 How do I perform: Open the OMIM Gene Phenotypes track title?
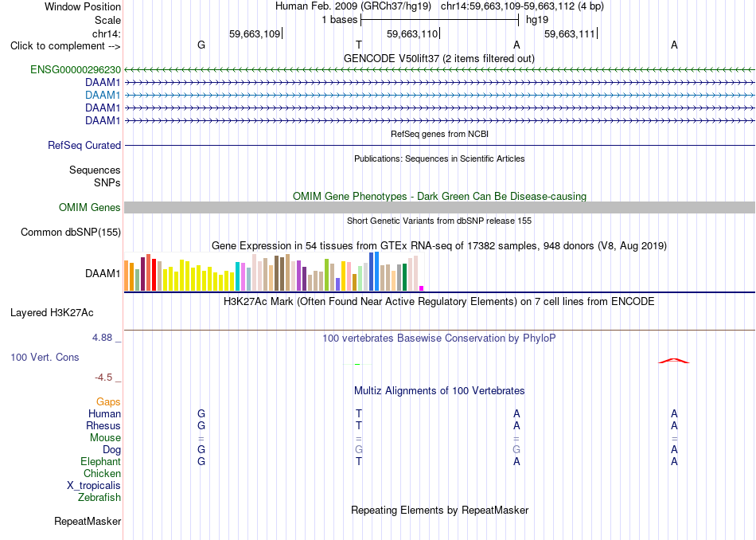[x=439, y=197]
